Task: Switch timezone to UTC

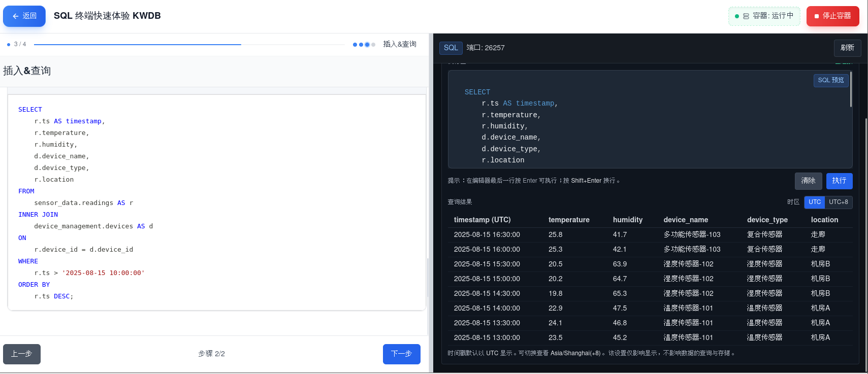Action: pyautogui.click(x=814, y=202)
